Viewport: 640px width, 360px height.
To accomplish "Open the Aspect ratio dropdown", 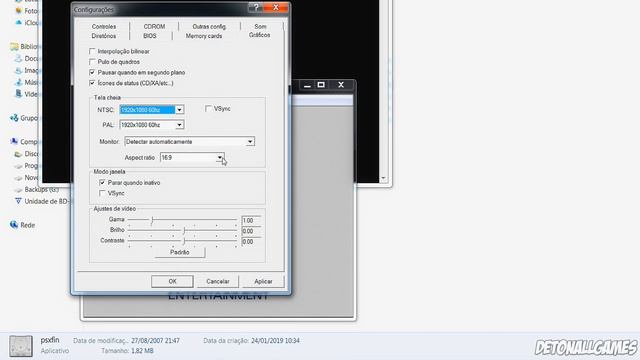I will [x=220, y=158].
